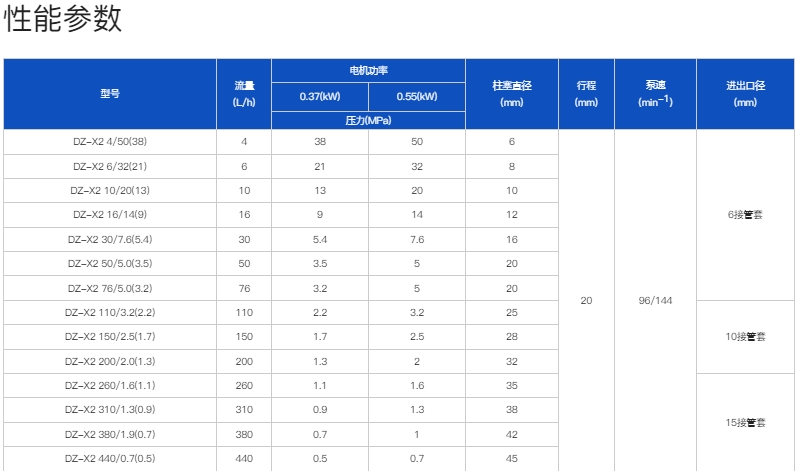Select the 流量 (L/h) header cell
Viewport: 800px width, 471px height.
244,94
